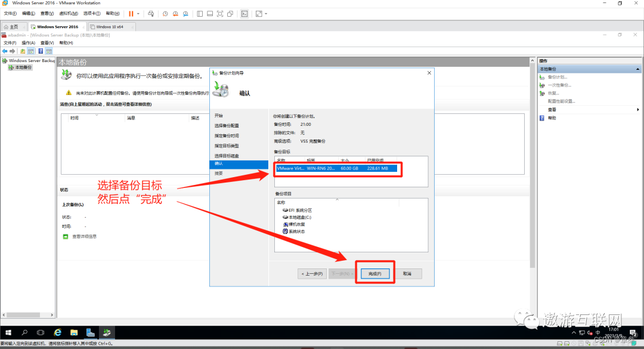The image size is (644, 349).
Task: Take a snapshot with the clock icon
Action: [165, 14]
